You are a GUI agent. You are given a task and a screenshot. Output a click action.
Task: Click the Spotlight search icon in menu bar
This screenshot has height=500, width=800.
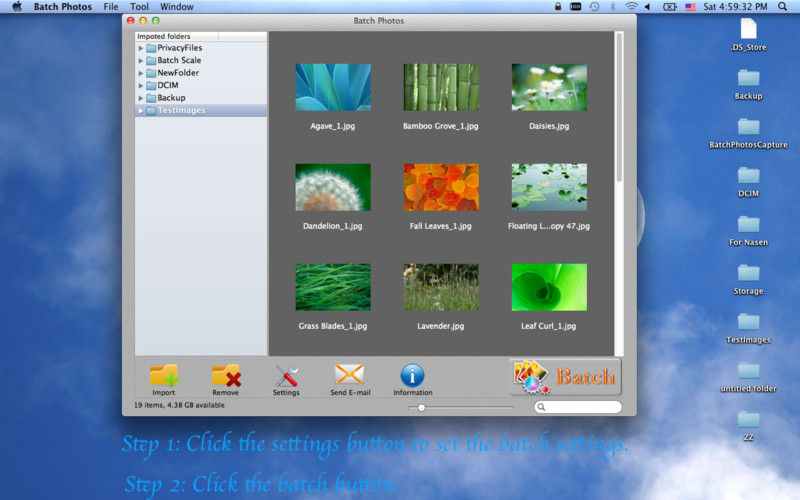pos(782,7)
